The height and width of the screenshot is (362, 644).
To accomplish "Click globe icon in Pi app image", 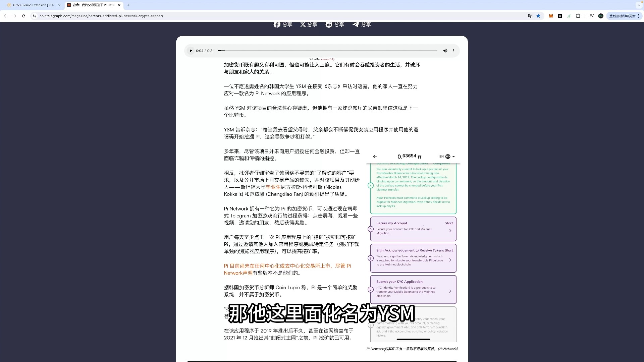I will click(448, 157).
